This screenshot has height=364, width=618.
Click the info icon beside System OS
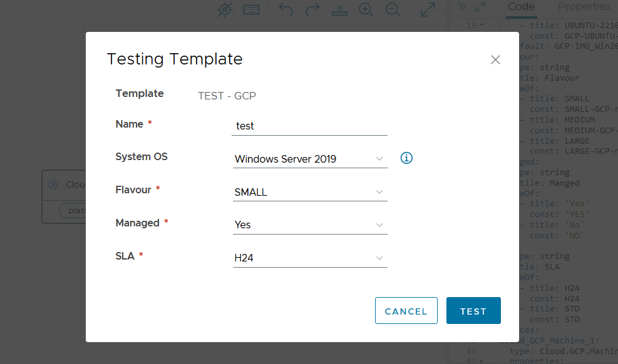pyautogui.click(x=406, y=158)
